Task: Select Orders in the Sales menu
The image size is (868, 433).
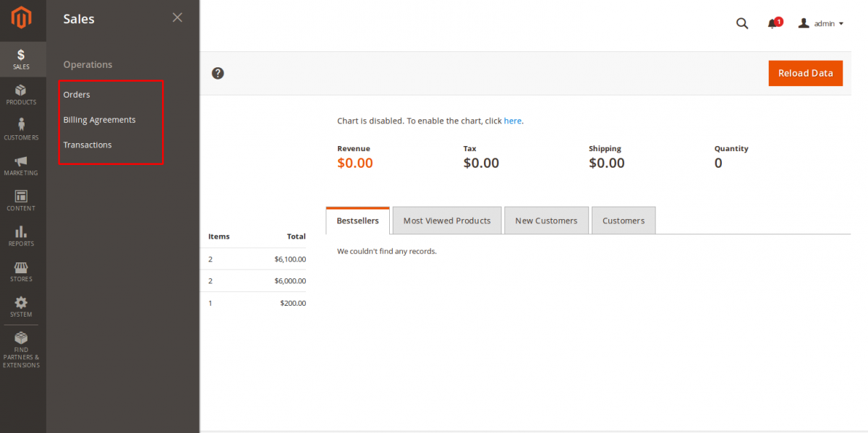Action: [77, 95]
